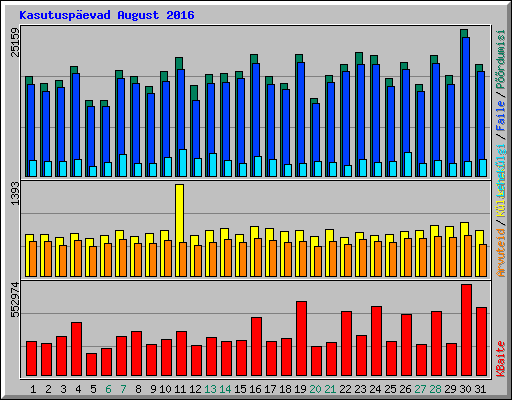This screenshot has width=512, height=400.
Task: Click the y-axis value 25159
Action: [x=15, y=42]
